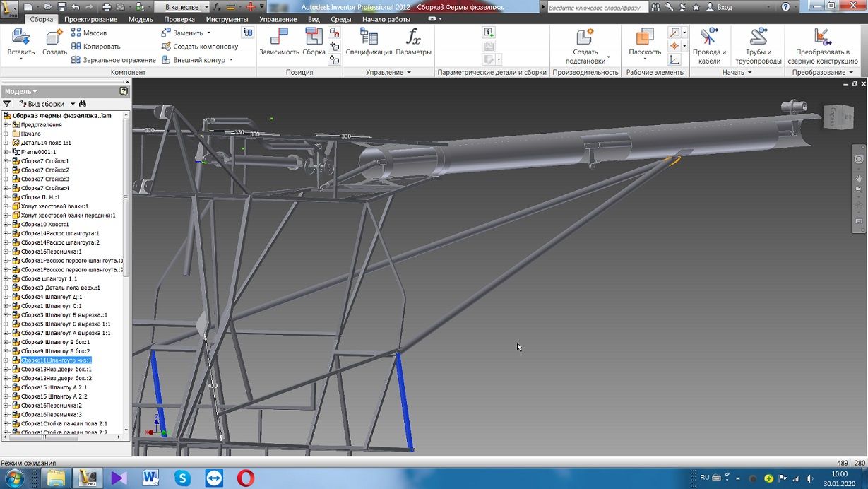Expand the Frame0001:1 tree node
The width and height of the screenshot is (868, 489).
click(x=6, y=152)
